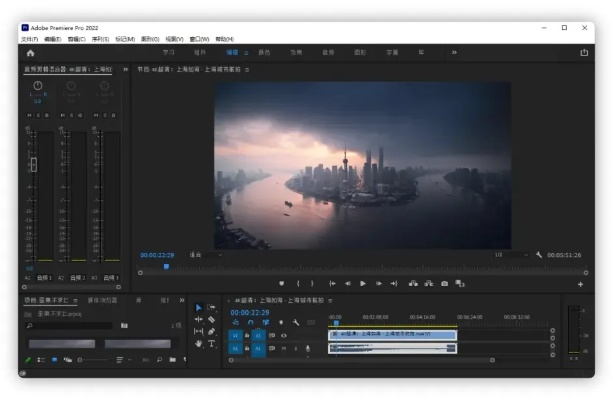613x400 pixels.
Task: Select the Pen tool in the tools panel
Action: (x=212, y=331)
